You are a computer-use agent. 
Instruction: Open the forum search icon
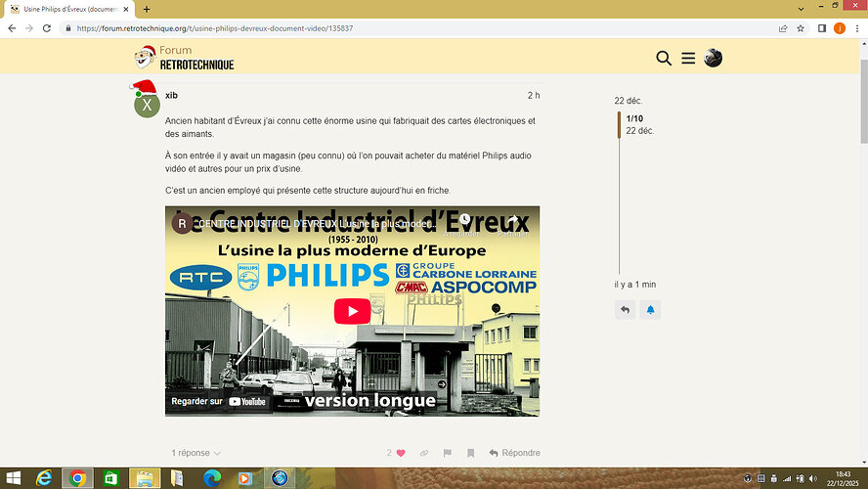pyautogui.click(x=664, y=59)
